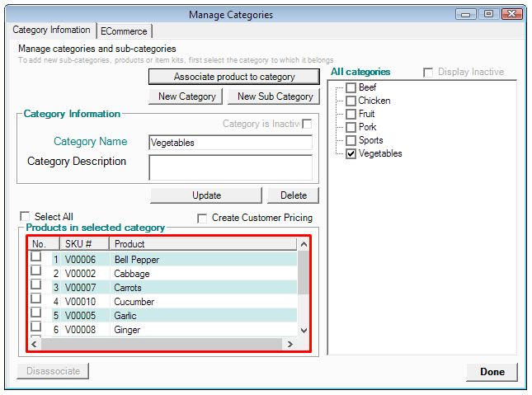
Task: Enable the Select All checkbox
Action: click(x=25, y=217)
